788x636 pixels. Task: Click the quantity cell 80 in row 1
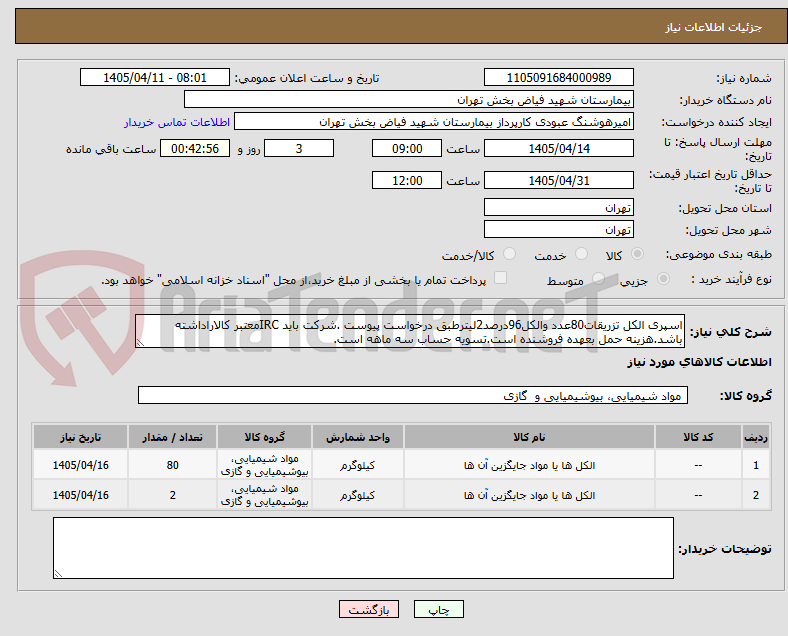tap(172, 465)
